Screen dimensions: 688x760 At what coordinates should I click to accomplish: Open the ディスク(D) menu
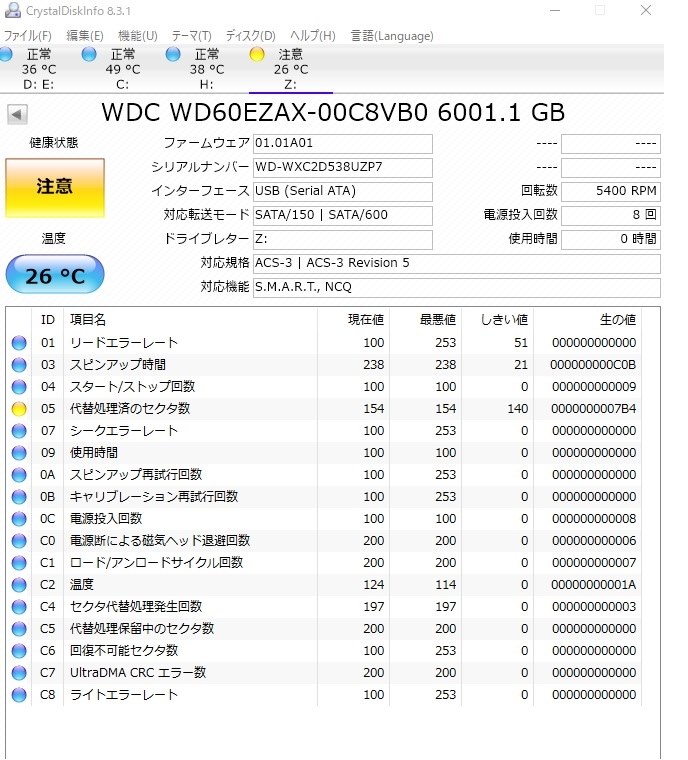[x=251, y=36]
